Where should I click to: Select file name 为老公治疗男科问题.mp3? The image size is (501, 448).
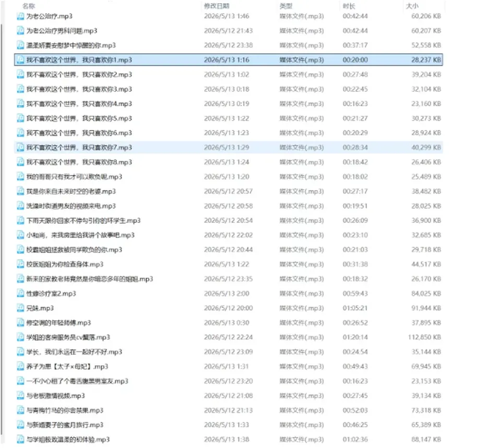pos(62,31)
